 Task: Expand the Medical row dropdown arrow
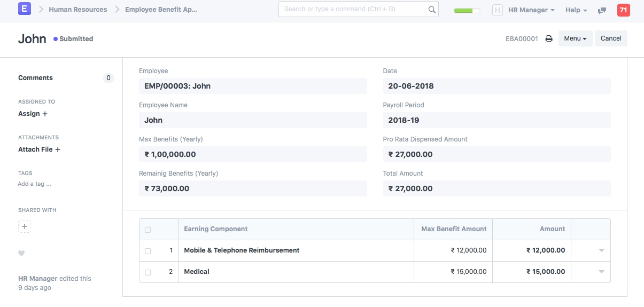click(601, 272)
